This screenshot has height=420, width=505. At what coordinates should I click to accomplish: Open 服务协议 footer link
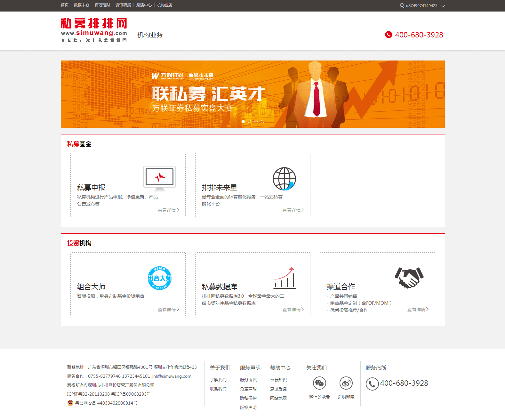(248, 380)
